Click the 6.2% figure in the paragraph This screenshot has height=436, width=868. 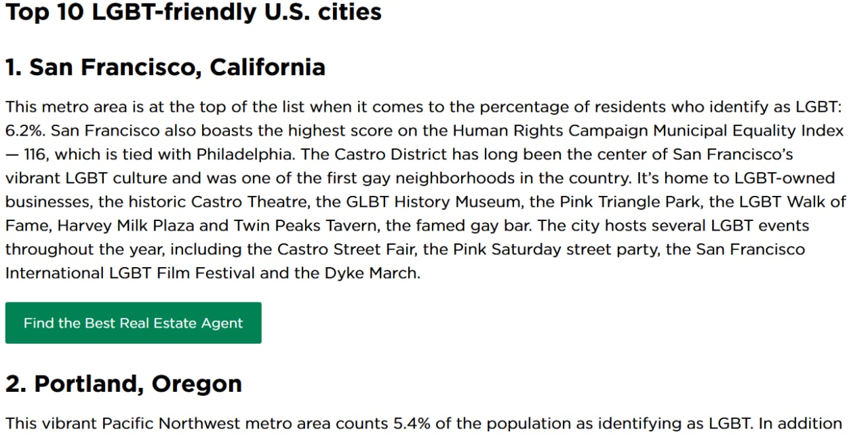tap(23, 130)
